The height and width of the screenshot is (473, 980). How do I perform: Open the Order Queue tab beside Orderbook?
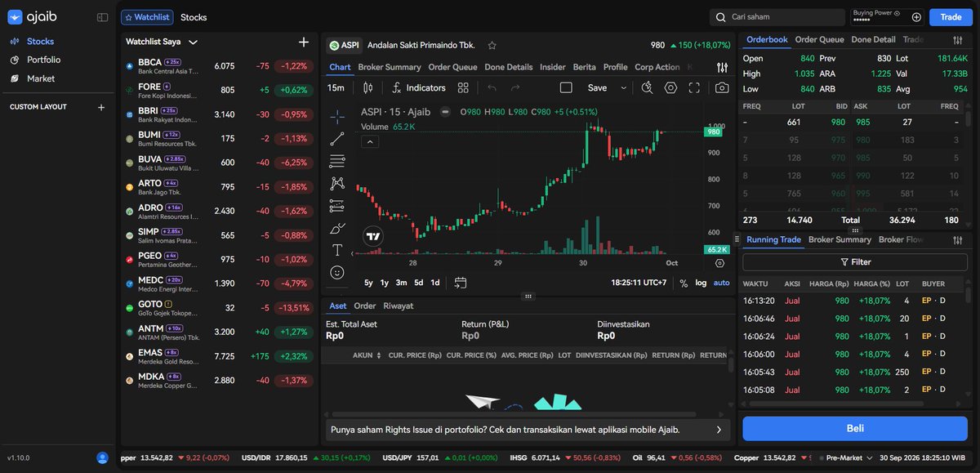point(819,39)
